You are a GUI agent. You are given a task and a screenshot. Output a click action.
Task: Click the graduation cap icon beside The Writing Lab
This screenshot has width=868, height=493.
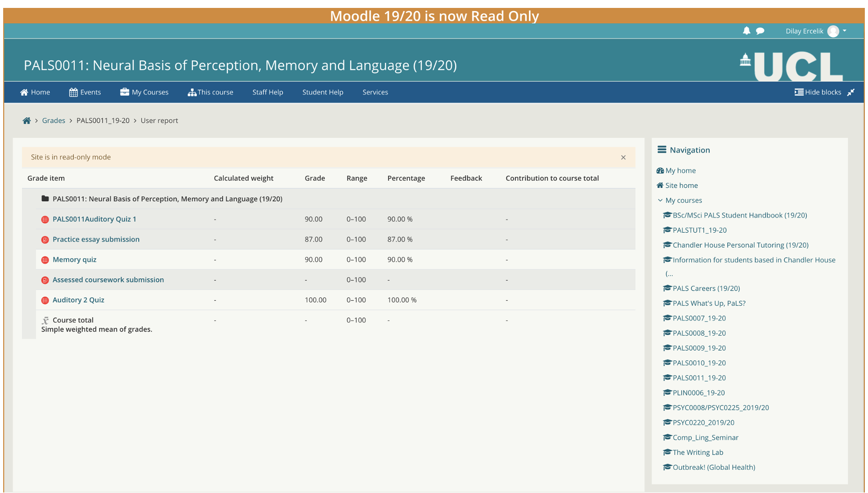point(667,452)
